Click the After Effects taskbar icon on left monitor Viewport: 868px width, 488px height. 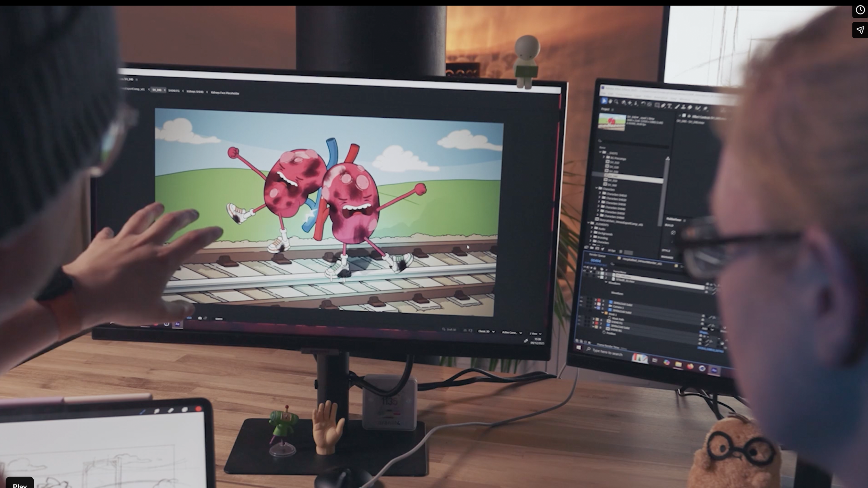(x=177, y=324)
